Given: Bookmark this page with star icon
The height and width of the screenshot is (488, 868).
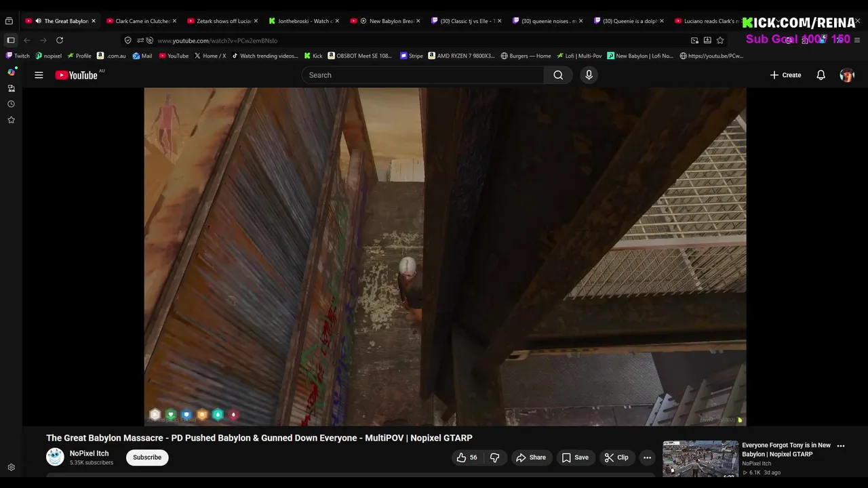Looking at the screenshot, I should [x=720, y=41].
